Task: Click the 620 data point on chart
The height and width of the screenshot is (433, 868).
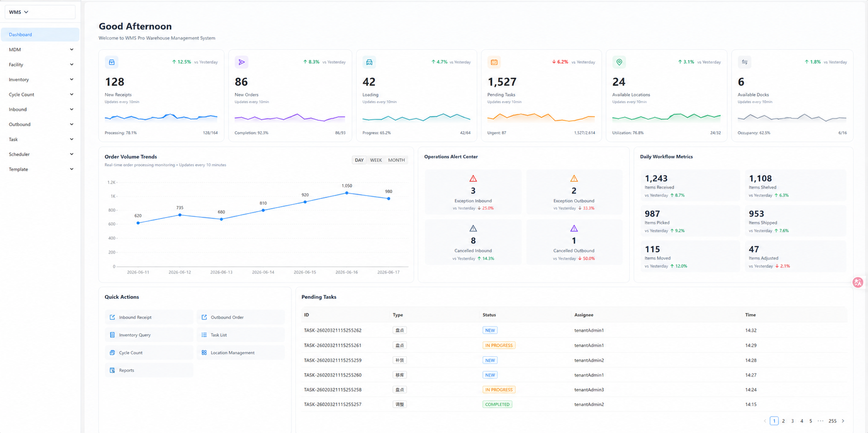Action: pyautogui.click(x=138, y=223)
